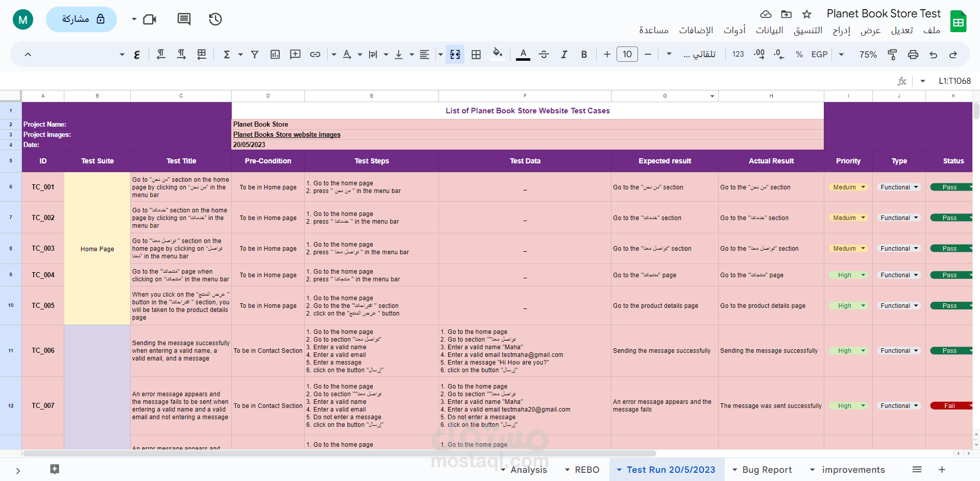Viewport: 980px width, 481px height.
Task: Switch to the improvements sheet tab
Action: click(853, 470)
